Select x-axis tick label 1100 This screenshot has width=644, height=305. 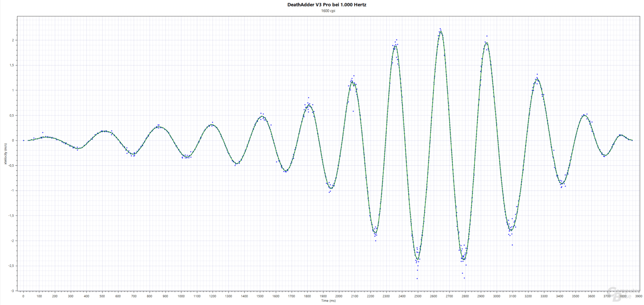tap(197, 296)
